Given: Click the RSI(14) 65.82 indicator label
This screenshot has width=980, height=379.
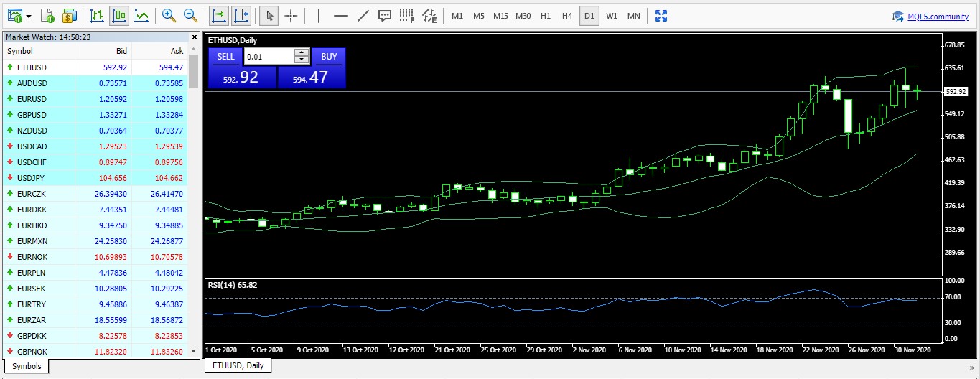Looking at the screenshot, I should click(233, 285).
